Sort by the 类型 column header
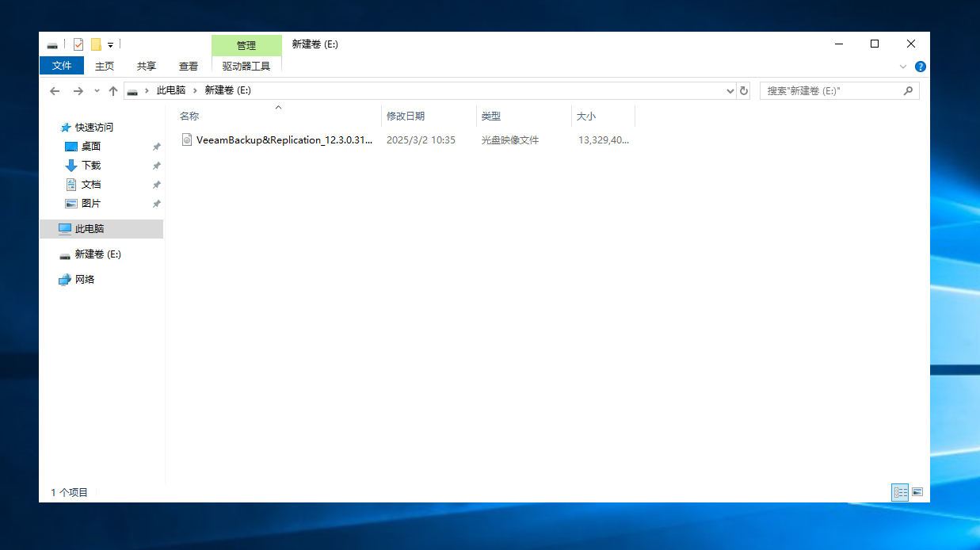Screen dimensions: 980x550 [491, 116]
